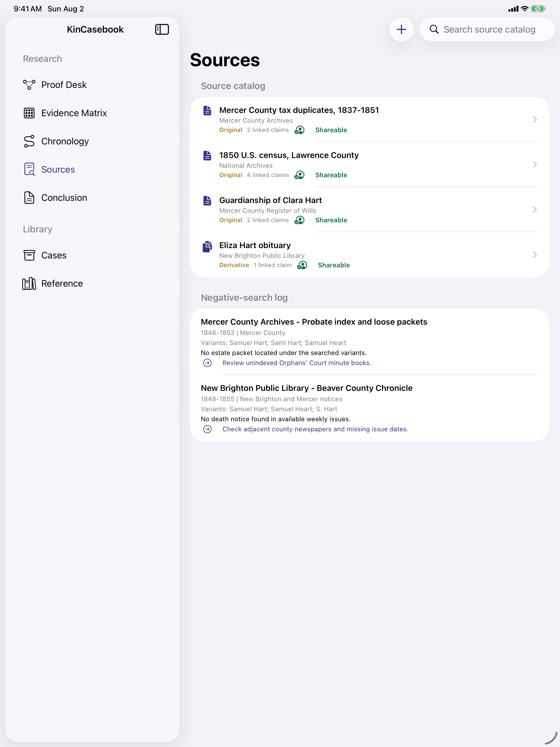Viewport: 560px width, 747px height.
Task: Click copy-document icon for Eliza Hart obituary
Action: (x=207, y=246)
